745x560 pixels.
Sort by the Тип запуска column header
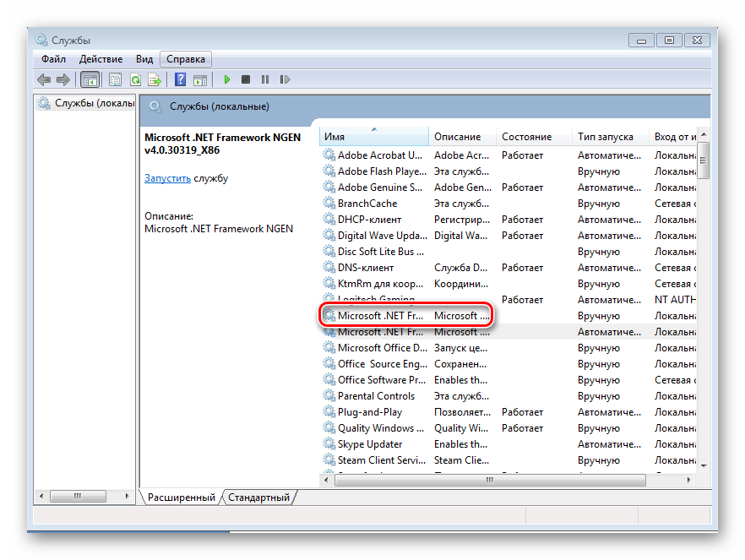coord(606,136)
